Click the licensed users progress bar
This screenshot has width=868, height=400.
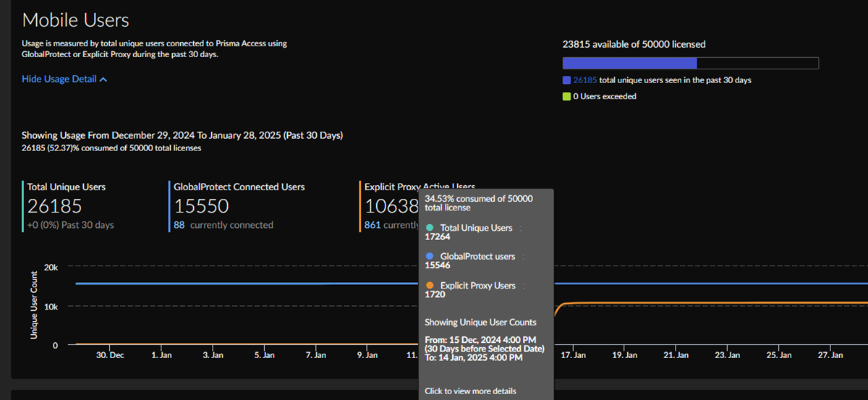tap(690, 63)
